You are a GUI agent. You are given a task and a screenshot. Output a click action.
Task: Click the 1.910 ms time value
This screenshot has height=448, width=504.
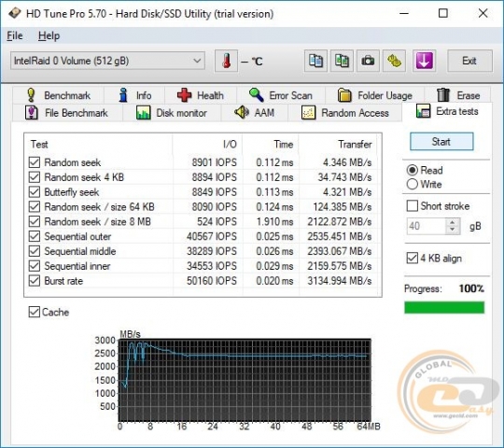274,222
